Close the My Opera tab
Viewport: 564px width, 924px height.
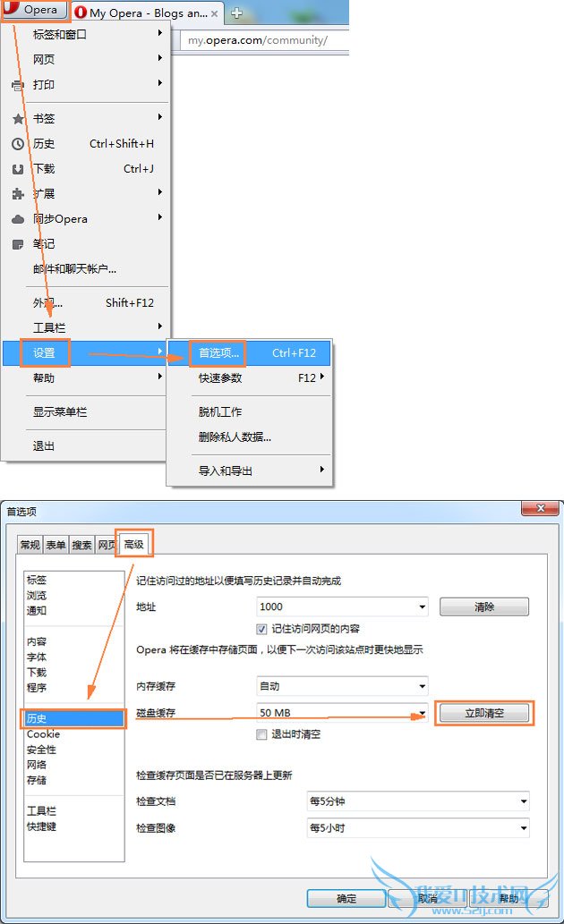tap(214, 13)
